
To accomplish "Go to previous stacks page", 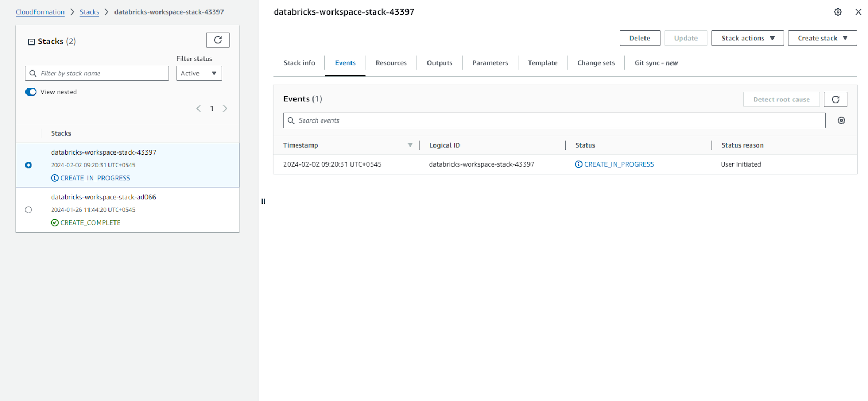I will [x=199, y=109].
